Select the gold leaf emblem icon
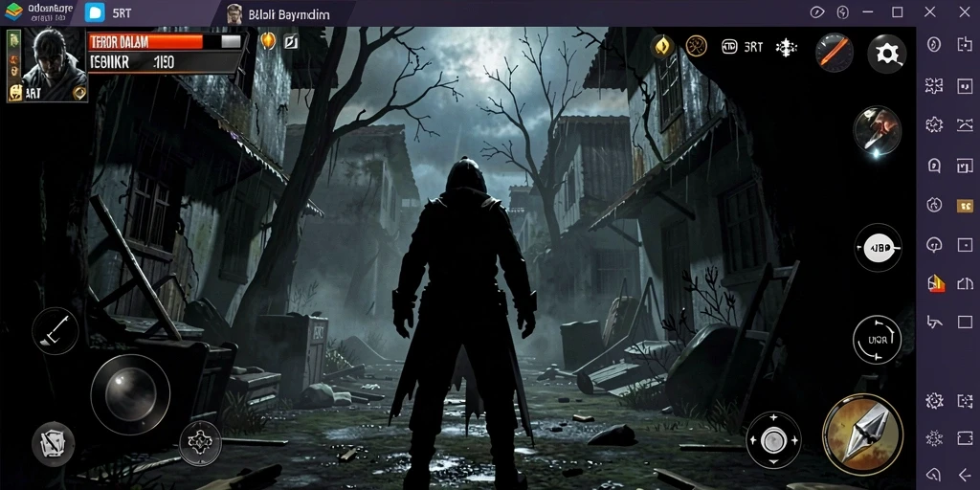This screenshot has width=980, height=490. [x=662, y=47]
